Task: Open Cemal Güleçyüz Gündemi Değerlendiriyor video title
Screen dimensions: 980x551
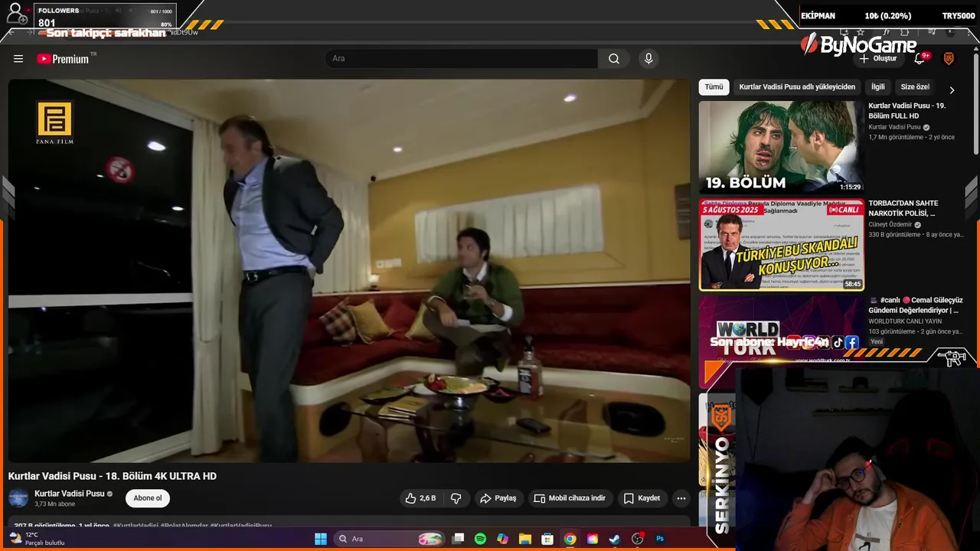Action: pos(915,305)
